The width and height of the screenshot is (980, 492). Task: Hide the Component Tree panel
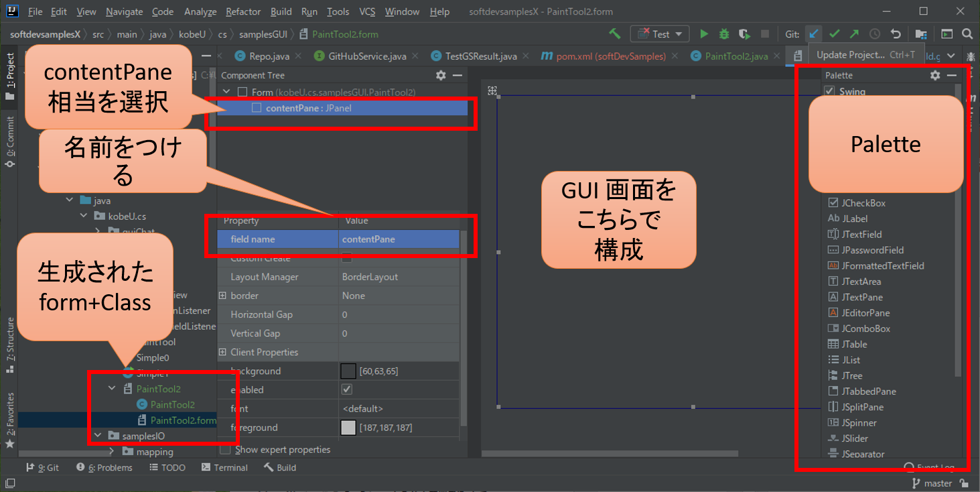458,76
